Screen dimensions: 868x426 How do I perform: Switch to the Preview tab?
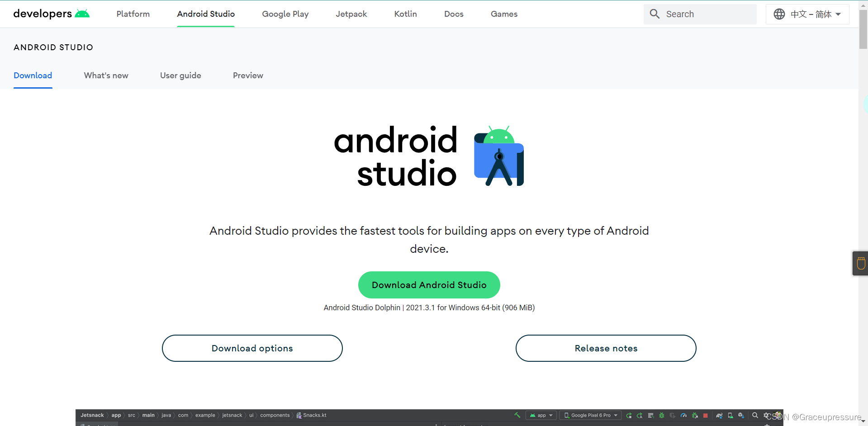[248, 76]
